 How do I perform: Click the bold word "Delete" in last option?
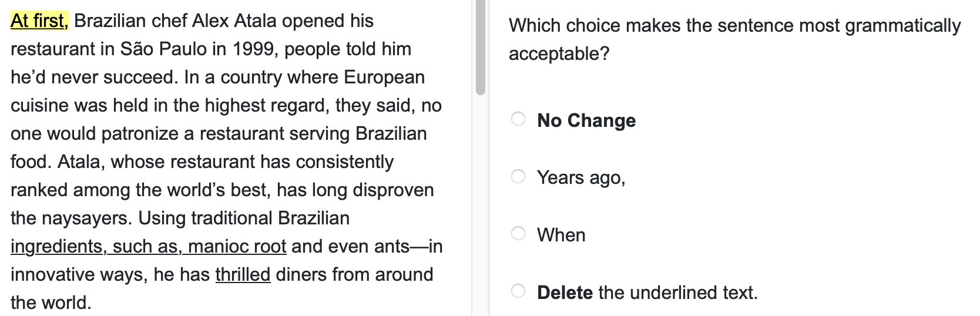pos(564,293)
